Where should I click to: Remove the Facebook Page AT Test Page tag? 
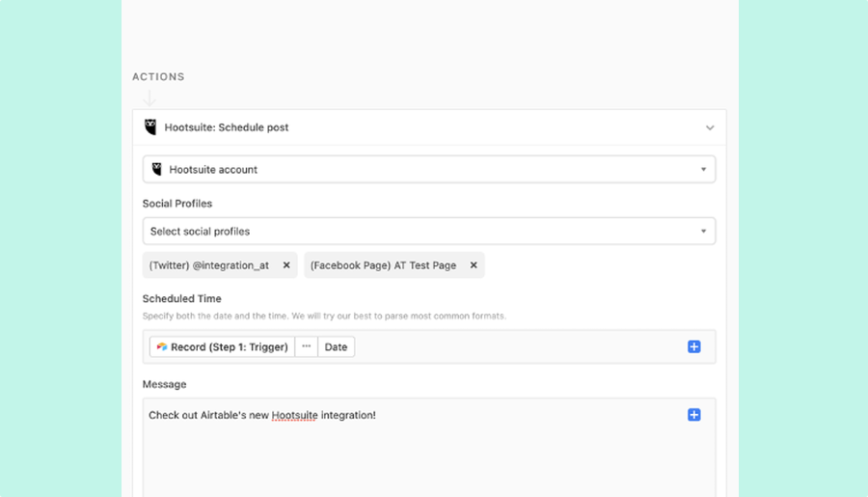(474, 265)
